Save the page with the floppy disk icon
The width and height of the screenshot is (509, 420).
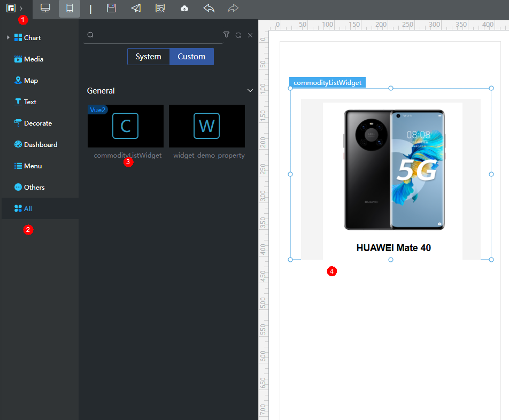tap(111, 8)
